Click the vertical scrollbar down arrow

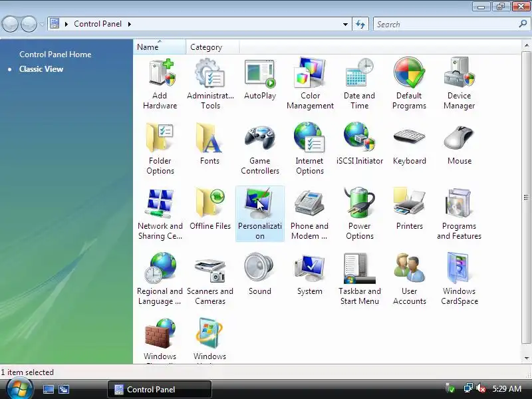pos(527,358)
